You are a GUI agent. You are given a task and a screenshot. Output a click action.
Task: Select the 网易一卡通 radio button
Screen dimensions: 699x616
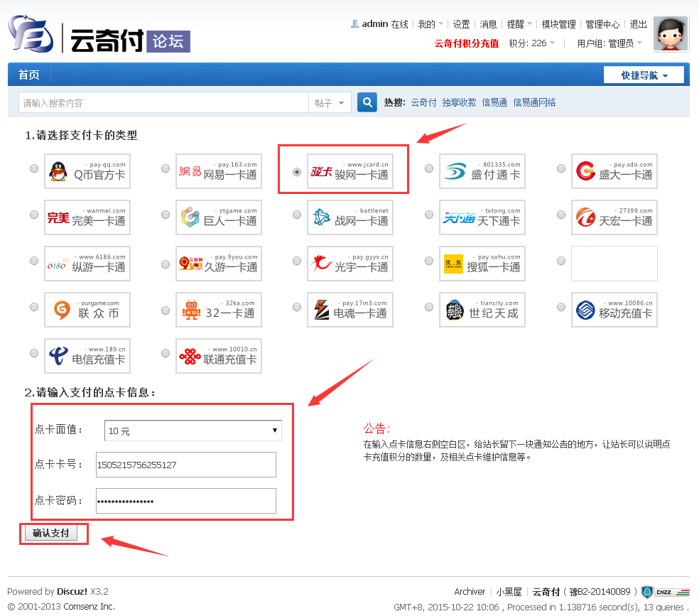point(166,168)
